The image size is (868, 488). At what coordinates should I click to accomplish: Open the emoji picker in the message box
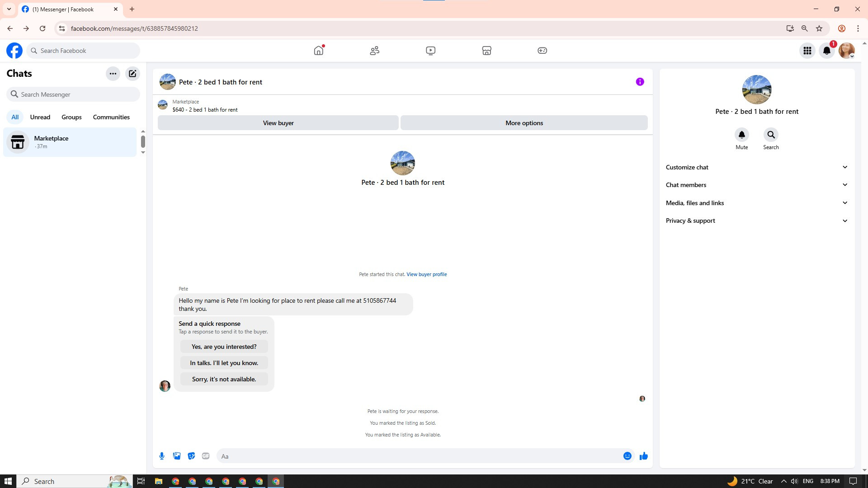click(627, 456)
